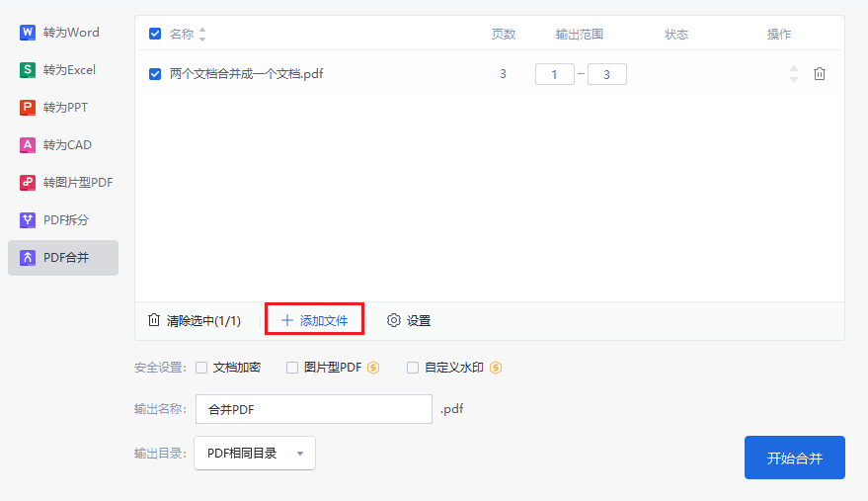Click the 安全设置 label

[161, 368]
